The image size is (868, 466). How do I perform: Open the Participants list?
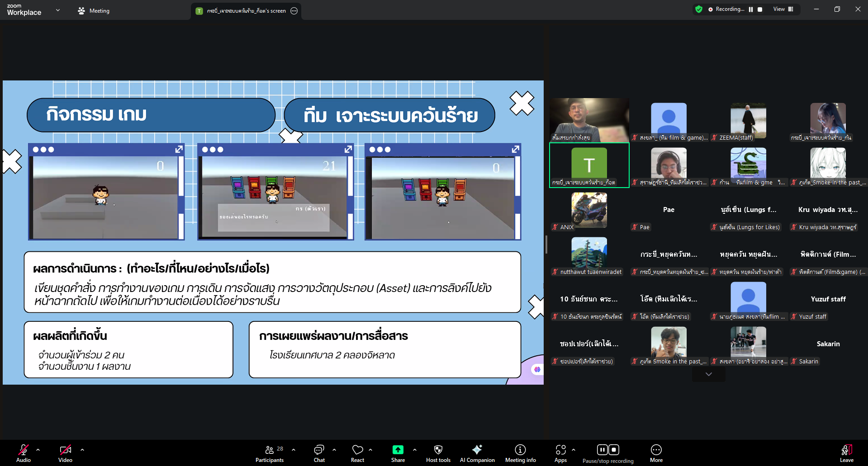coord(270,453)
